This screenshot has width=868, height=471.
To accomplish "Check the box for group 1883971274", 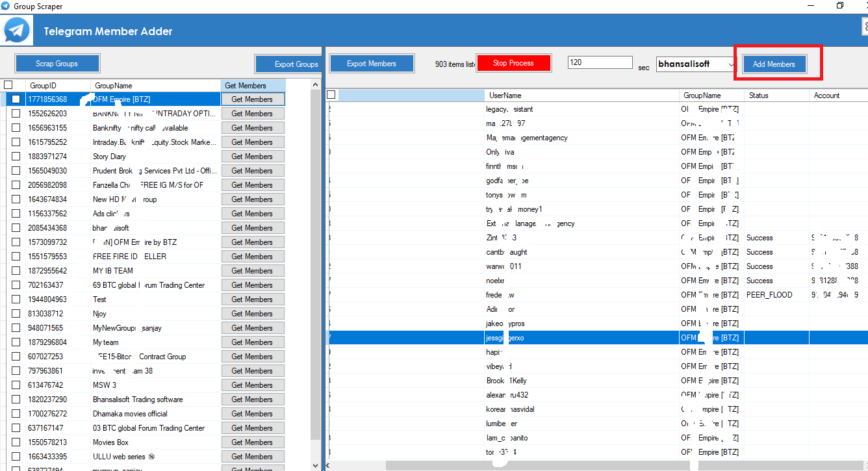I will pyautogui.click(x=16, y=157).
